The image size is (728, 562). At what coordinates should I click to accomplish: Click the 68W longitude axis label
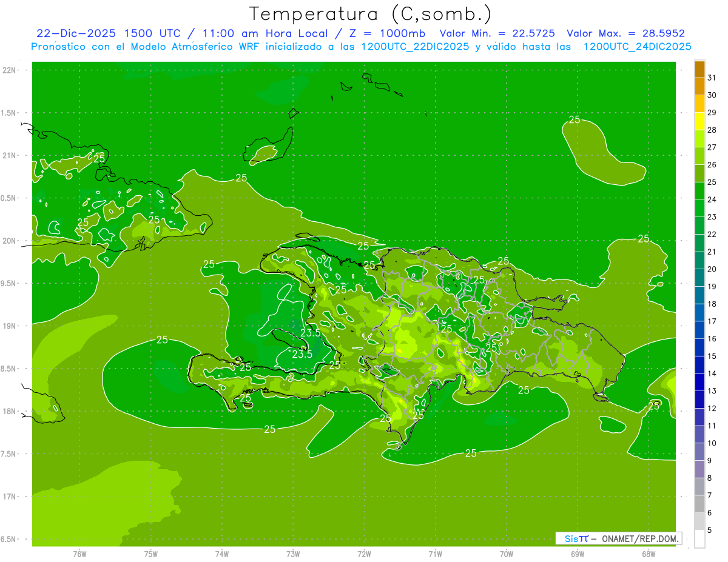[648, 554]
